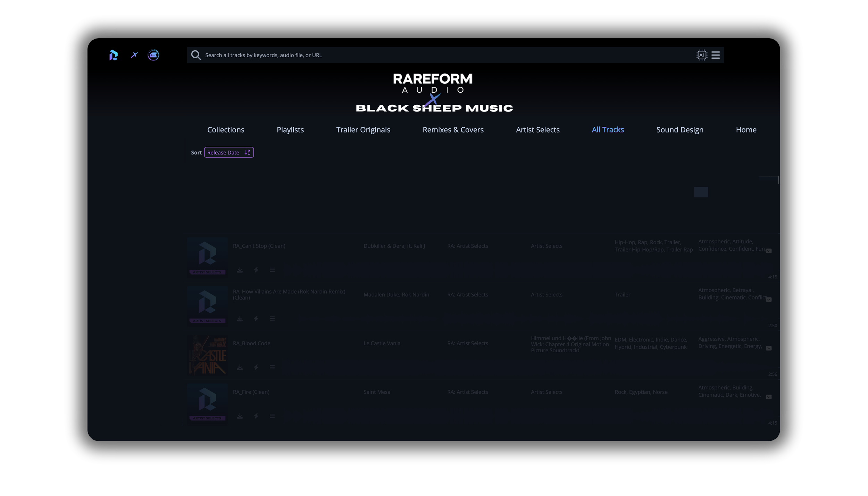Open the Sound Design tab
Screen dimensions: 868x496
pos(679,130)
